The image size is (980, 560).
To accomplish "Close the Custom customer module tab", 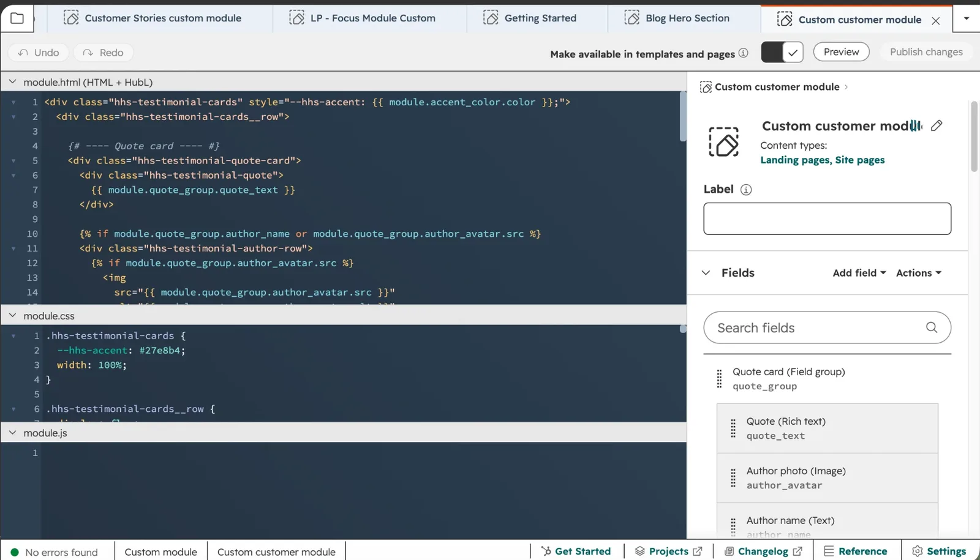I will (936, 21).
